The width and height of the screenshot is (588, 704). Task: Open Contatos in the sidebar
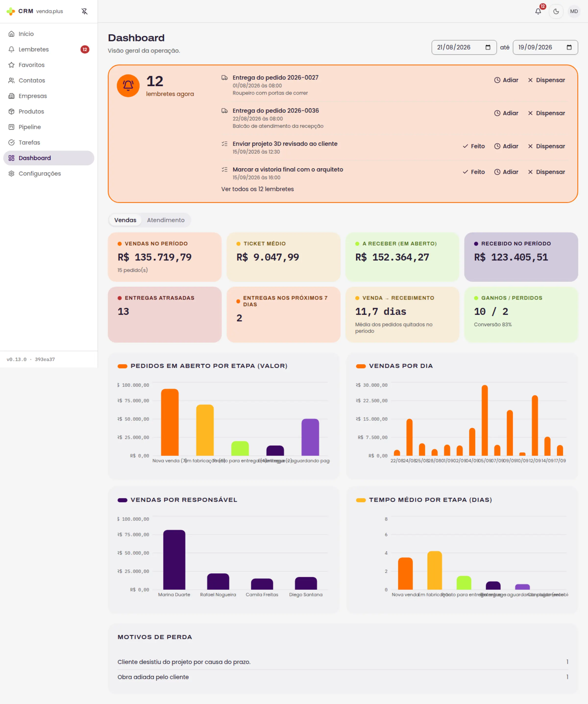49,80
